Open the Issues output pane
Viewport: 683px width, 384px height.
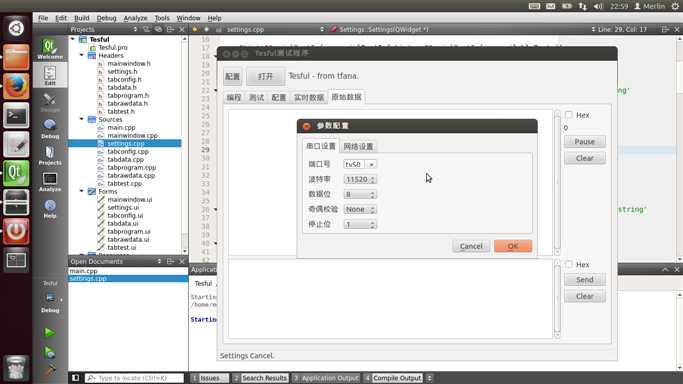pos(210,377)
